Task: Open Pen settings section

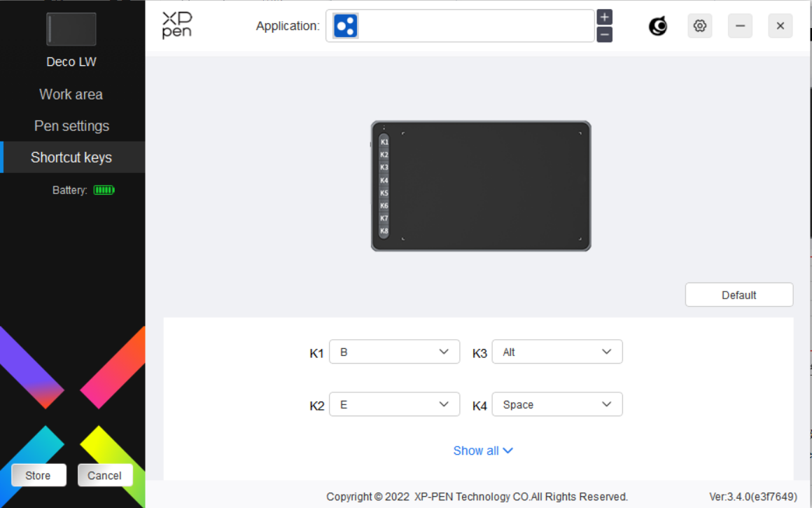Action: [71, 126]
